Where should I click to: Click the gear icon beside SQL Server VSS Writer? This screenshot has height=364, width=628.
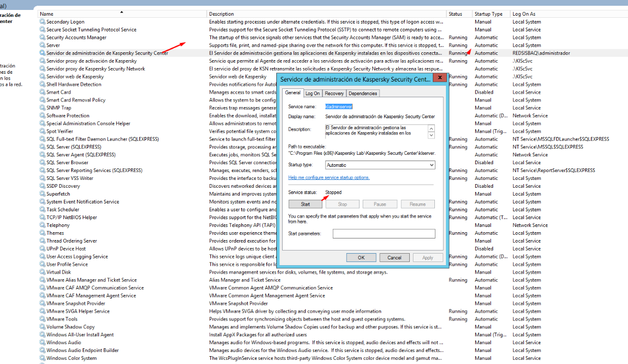pos(42,178)
